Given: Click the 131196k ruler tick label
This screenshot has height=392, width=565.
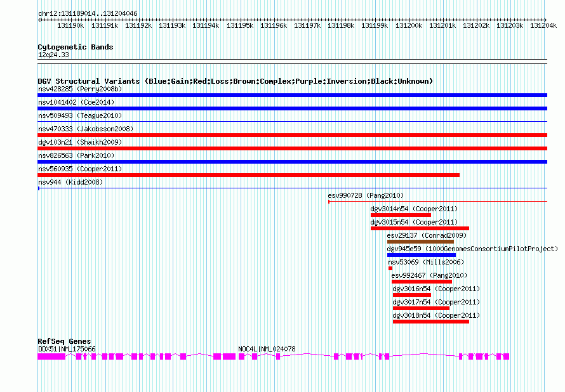Looking at the screenshot, I should pyautogui.click(x=274, y=25).
